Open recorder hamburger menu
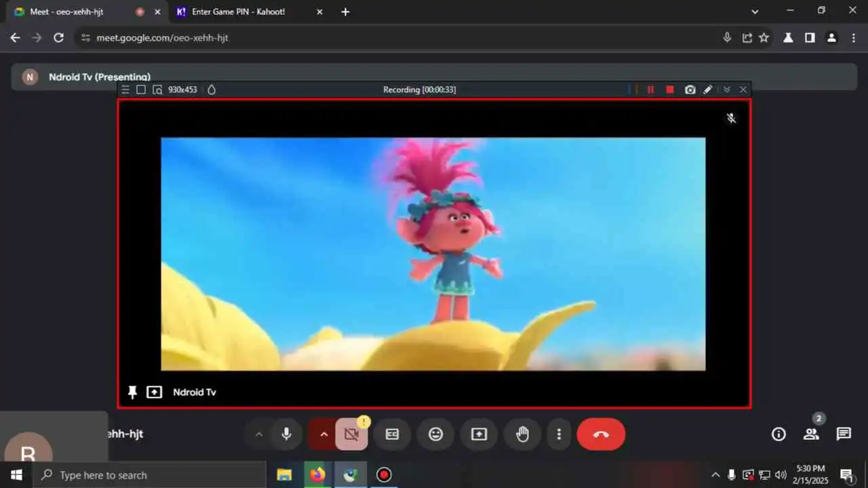This screenshot has height=488, width=868. coord(125,89)
